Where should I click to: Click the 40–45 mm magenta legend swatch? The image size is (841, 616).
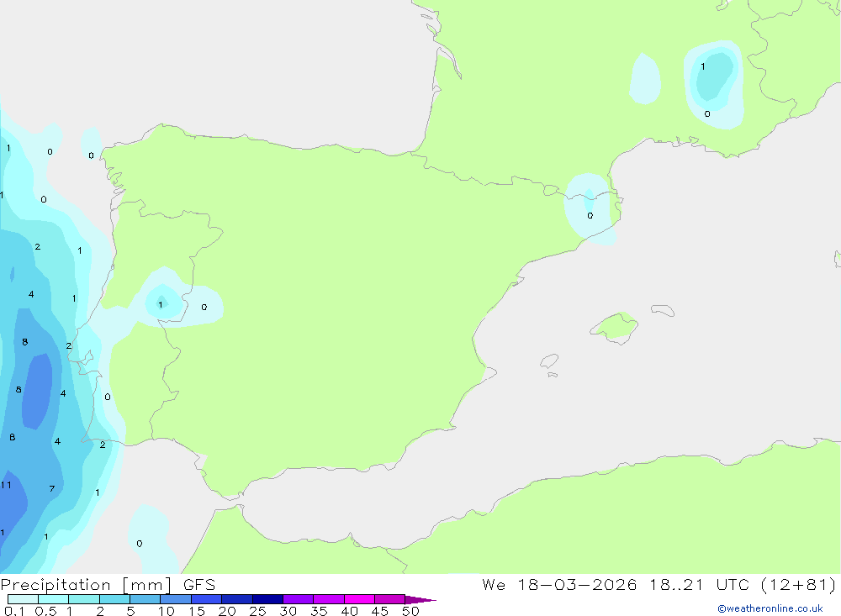(x=359, y=599)
